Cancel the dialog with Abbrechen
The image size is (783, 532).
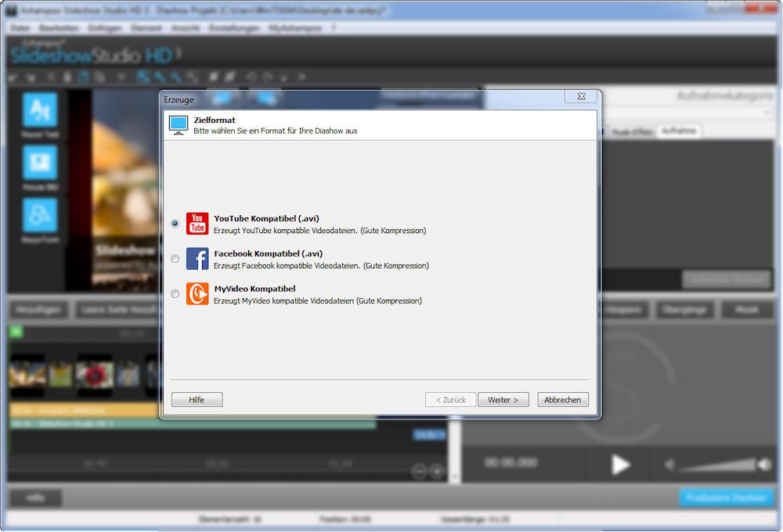coord(562,400)
